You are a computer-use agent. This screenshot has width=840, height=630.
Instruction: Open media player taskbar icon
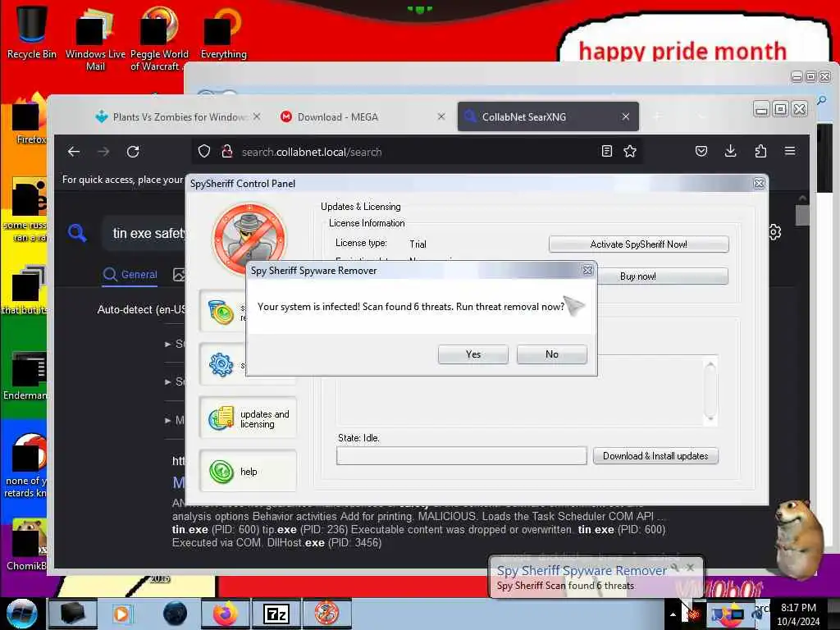coord(122,614)
